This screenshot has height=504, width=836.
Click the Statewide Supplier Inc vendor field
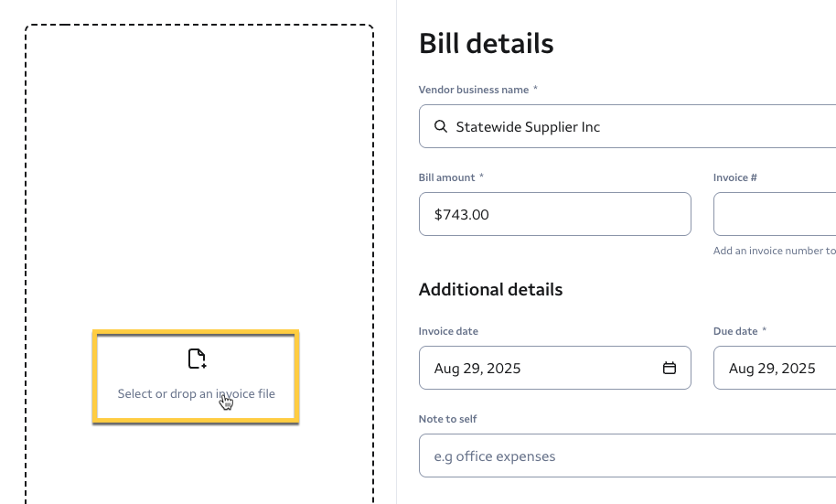(x=631, y=127)
